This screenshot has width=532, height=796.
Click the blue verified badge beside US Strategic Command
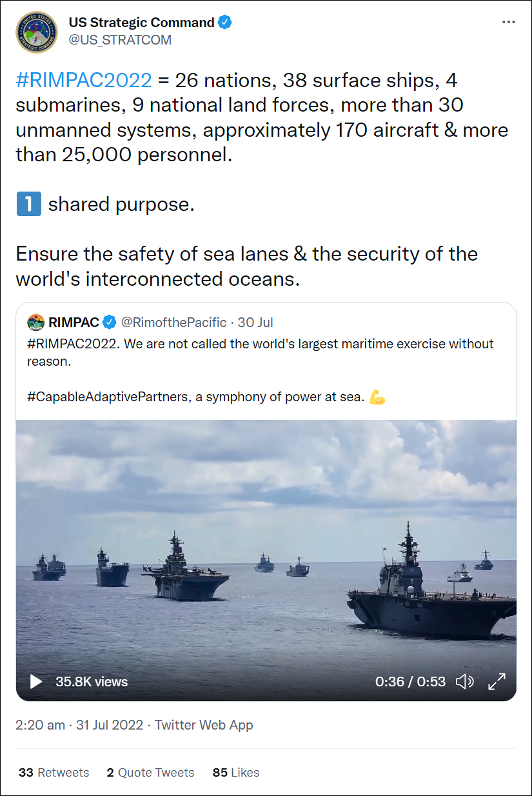click(x=225, y=23)
